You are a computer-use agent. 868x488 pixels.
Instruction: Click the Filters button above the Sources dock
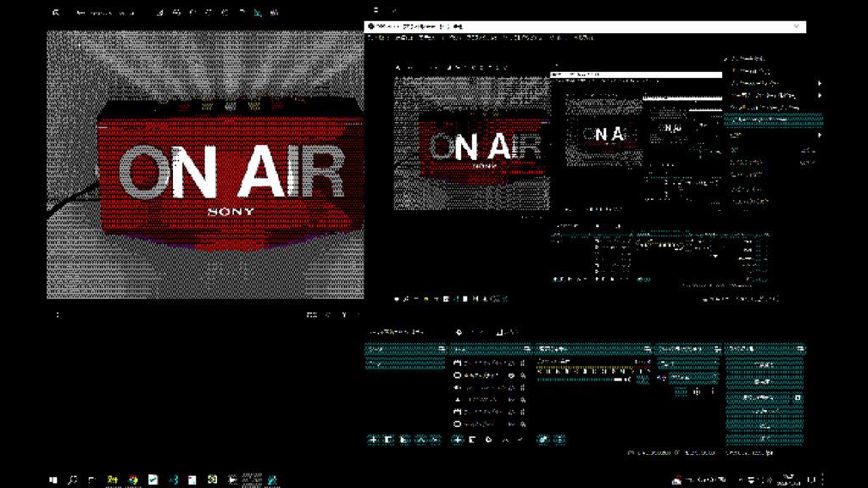[x=507, y=332]
